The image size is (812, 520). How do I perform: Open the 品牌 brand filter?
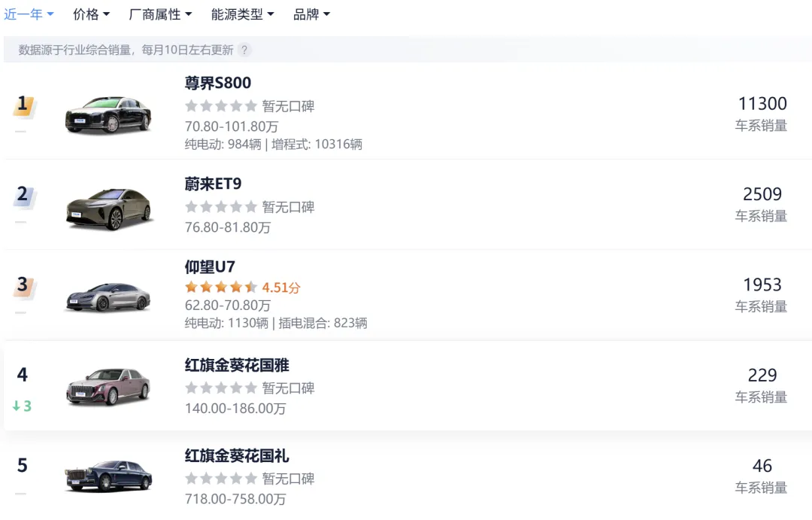pos(311,14)
